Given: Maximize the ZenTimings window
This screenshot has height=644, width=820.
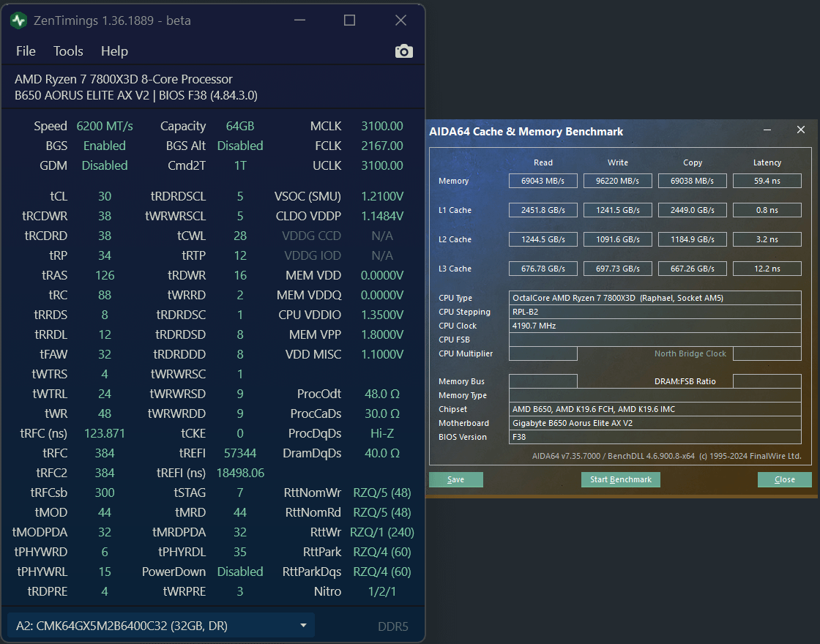Looking at the screenshot, I should pos(349,20).
